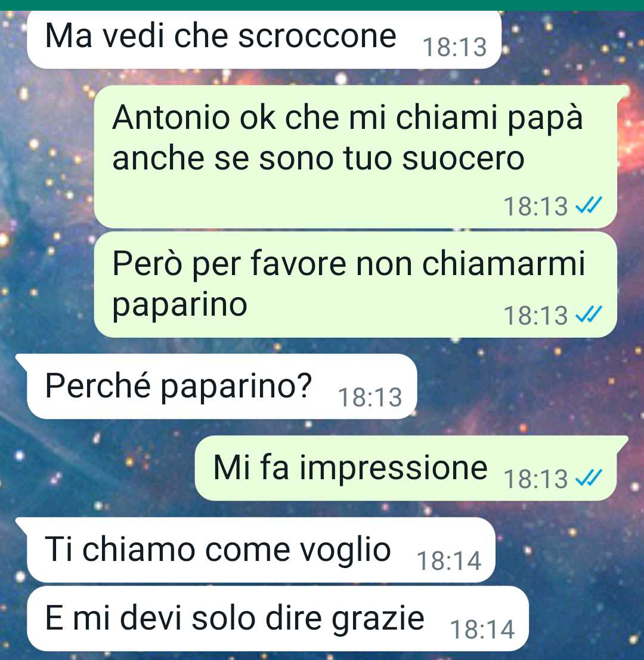Click the blue double-check beside 'paparino' outgoing message
Screen dimensions: 644x660
click(589, 314)
